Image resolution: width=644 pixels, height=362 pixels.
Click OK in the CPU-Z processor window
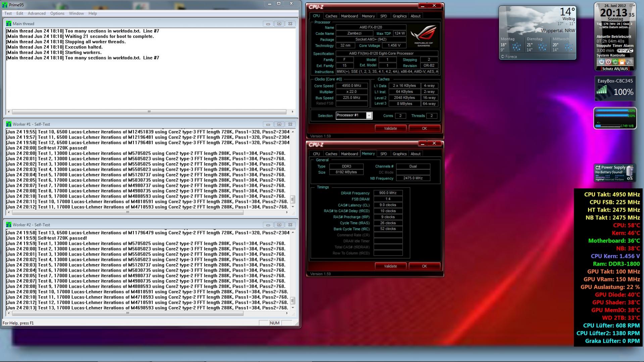425,128
